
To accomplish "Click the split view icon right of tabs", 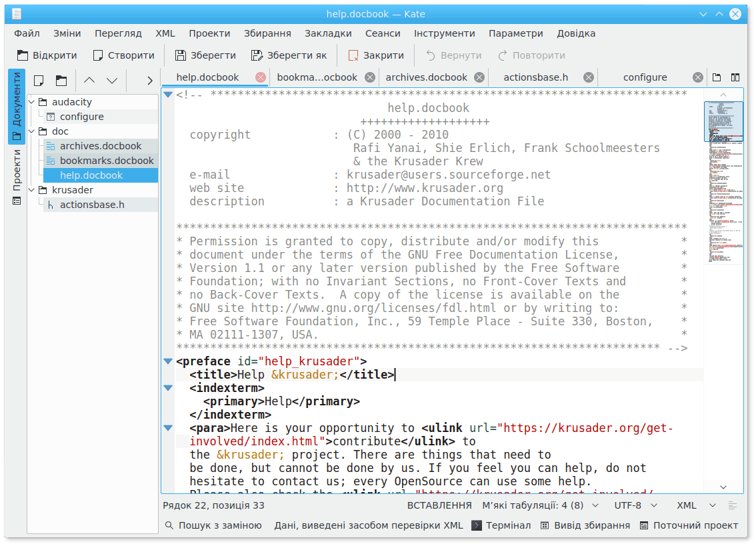I will point(735,77).
